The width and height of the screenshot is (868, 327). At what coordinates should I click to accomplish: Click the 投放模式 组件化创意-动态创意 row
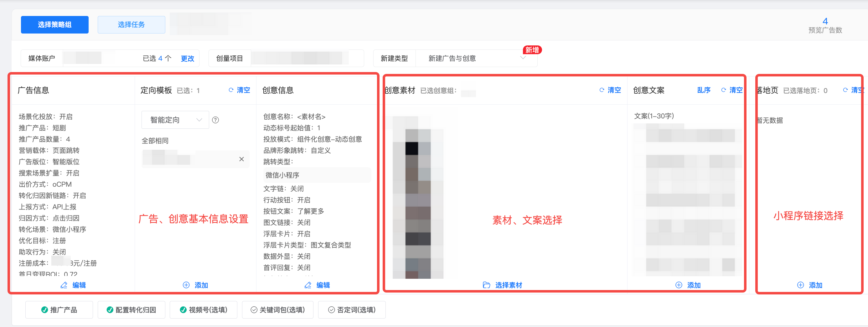tap(313, 139)
